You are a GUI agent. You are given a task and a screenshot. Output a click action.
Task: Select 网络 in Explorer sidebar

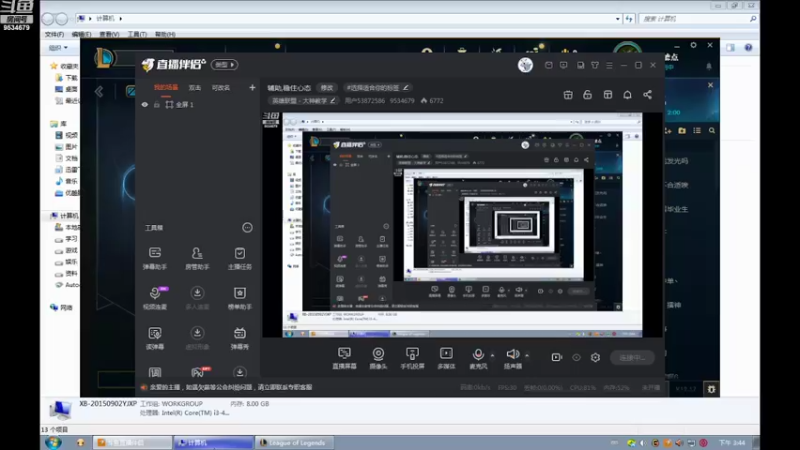62,307
